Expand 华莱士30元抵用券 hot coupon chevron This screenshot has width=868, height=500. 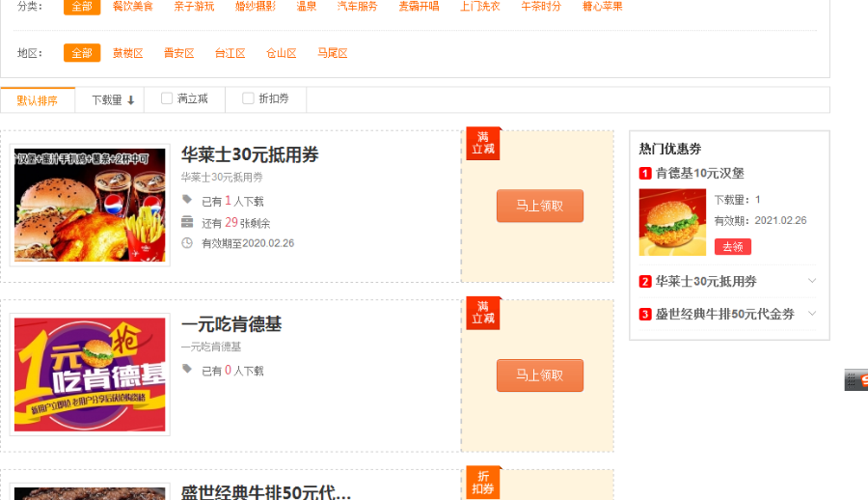point(811,281)
